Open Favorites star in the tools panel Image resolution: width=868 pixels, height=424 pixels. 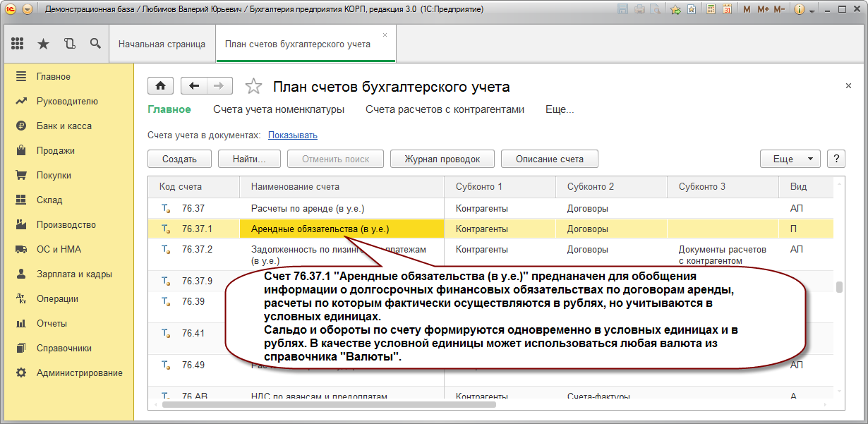(x=43, y=44)
